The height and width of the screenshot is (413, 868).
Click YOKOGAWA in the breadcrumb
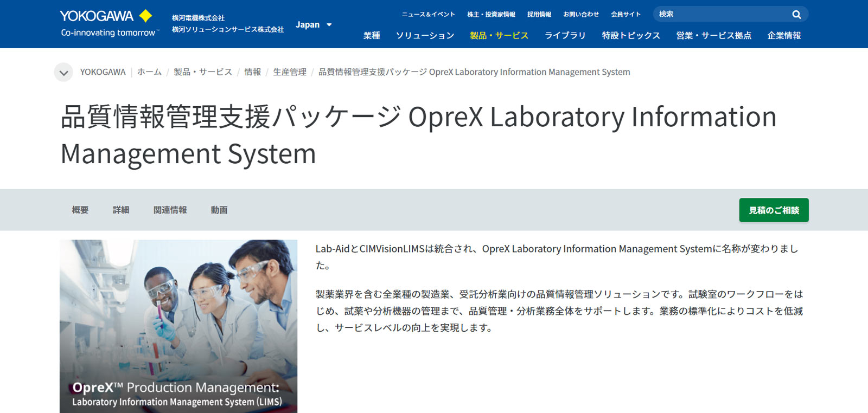[103, 72]
